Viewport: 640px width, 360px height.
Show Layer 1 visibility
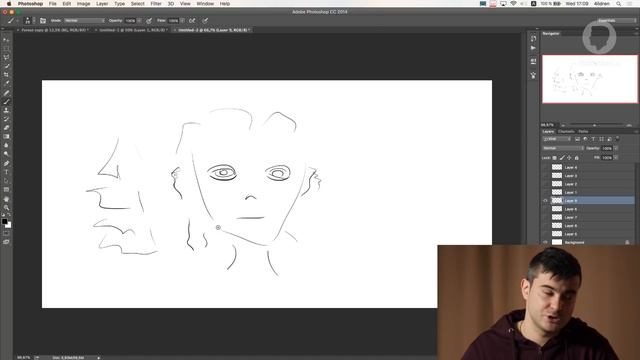click(x=545, y=192)
